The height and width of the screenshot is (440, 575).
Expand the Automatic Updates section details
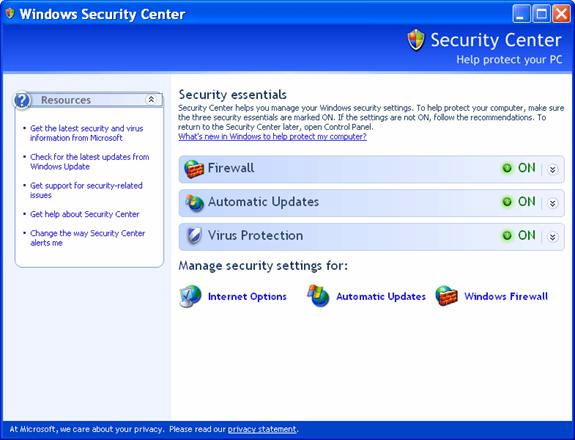click(x=553, y=203)
